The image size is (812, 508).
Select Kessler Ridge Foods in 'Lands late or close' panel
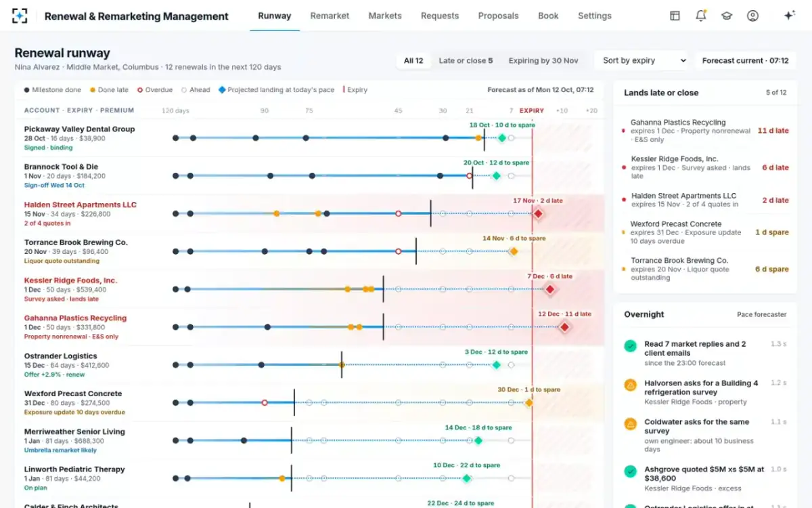pos(705,167)
